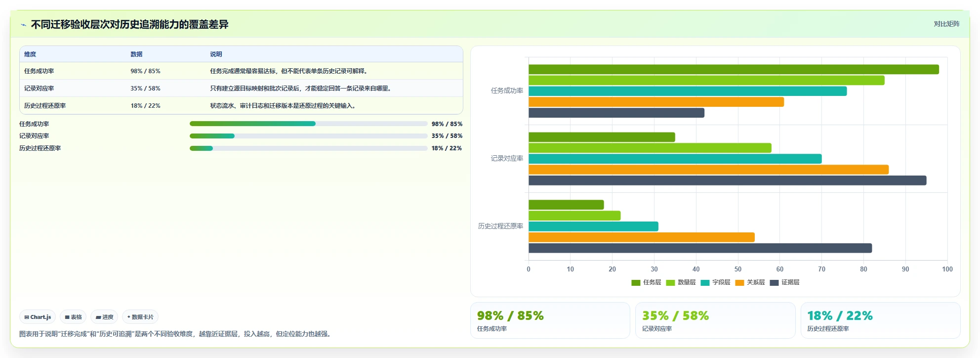Click the dark green 任务层 bar in 任务成功率 group
This screenshot has height=358, width=980.
click(734, 69)
